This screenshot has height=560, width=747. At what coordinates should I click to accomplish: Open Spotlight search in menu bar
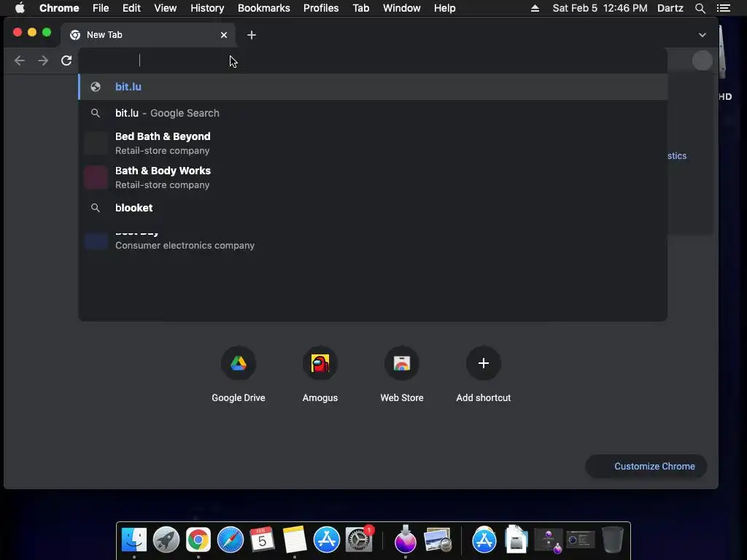[700, 8]
